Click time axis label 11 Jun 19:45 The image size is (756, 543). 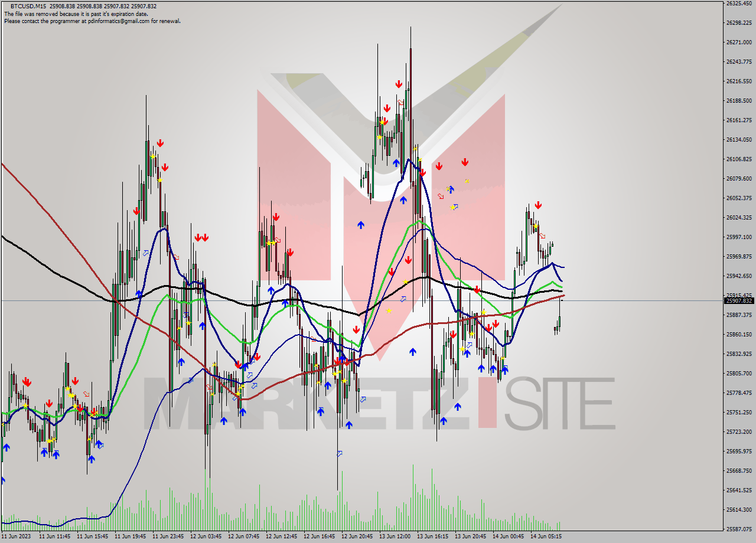click(131, 537)
